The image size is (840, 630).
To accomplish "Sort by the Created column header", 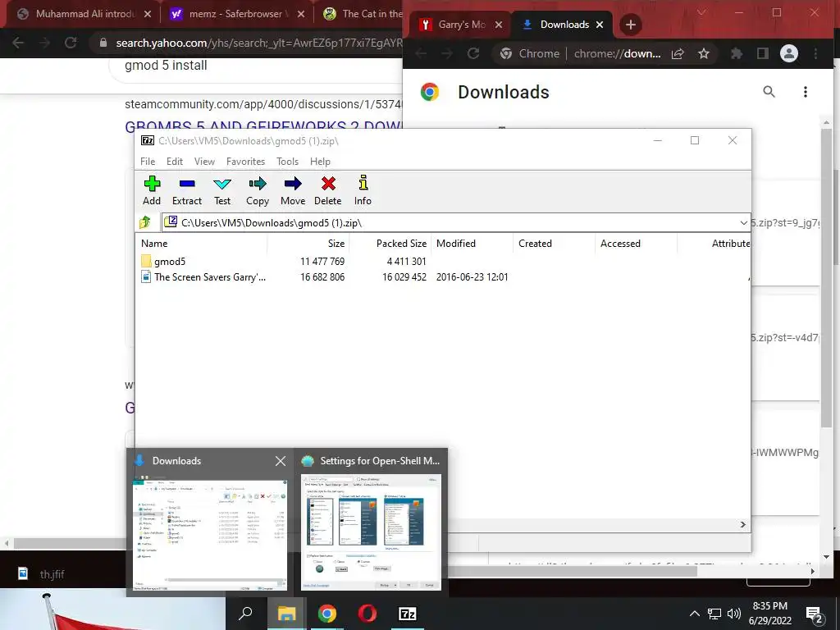I will [x=555, y=243].
